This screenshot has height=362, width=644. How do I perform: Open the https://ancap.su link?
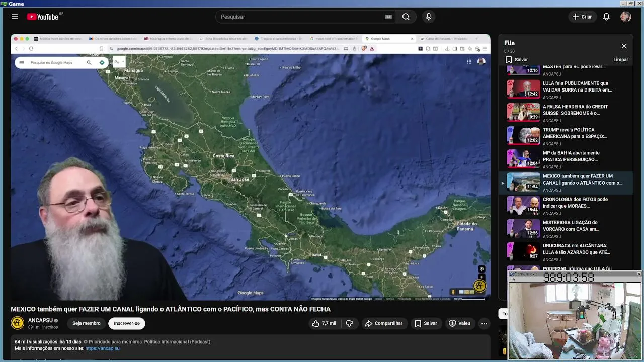103,348
